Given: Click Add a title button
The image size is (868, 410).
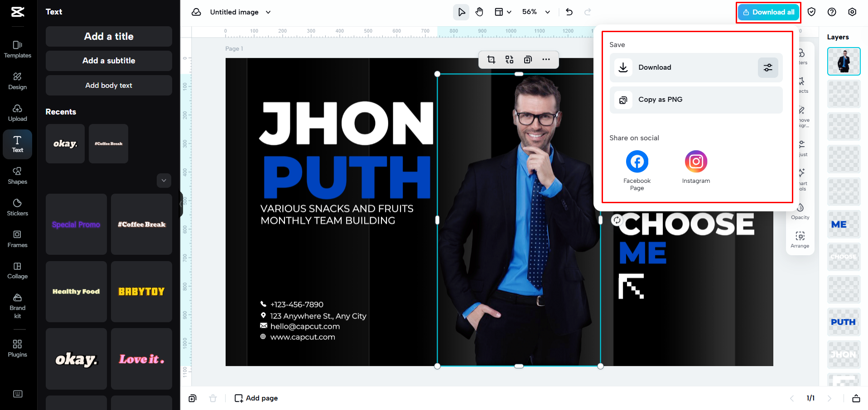Looking at the screenshot, I should pos(109,37).
